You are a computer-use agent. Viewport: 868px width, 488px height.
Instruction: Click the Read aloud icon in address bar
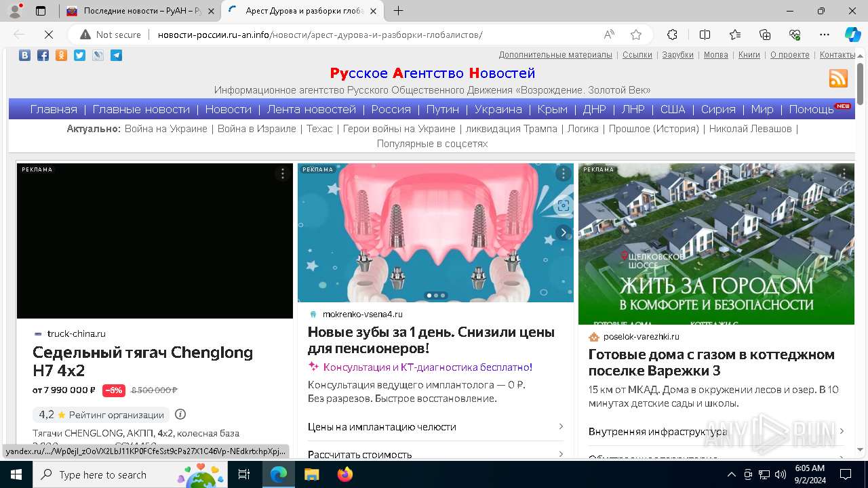[x=609, y=35]
